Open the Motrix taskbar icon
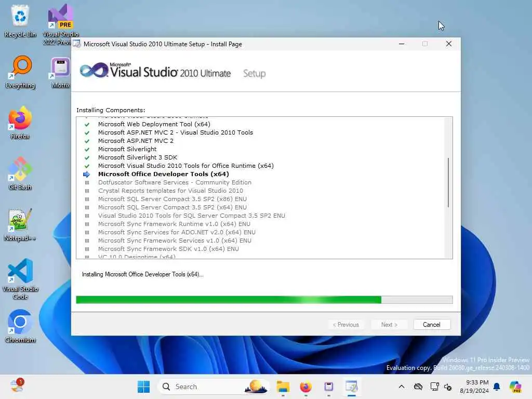The height and width of the screenshot is (399, 532). tap(328, 387)
